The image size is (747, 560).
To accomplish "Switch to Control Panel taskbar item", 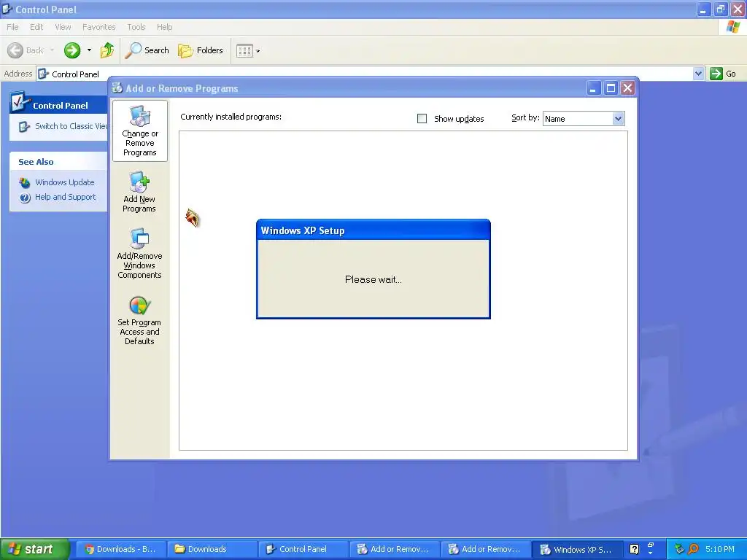I will pyautogui.click(x=303, y=549).
